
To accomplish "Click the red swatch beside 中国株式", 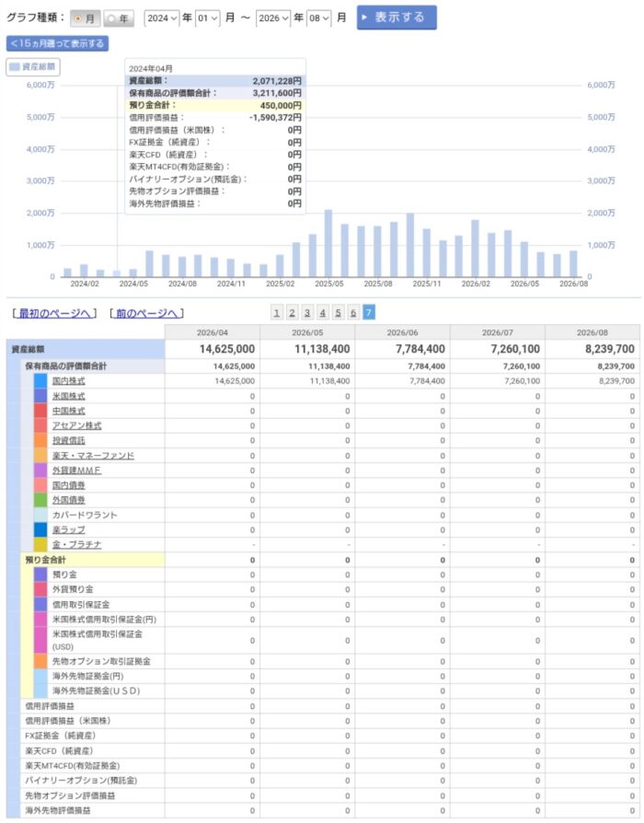I will [40, 411].
